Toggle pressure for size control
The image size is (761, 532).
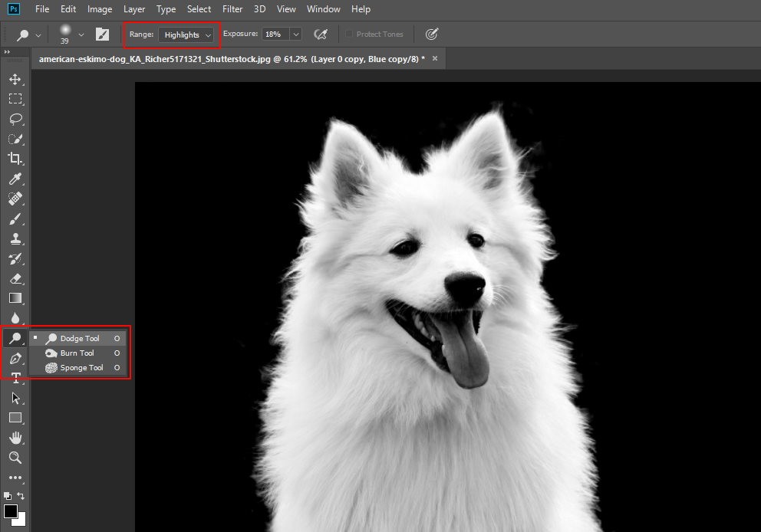[431, 34]
